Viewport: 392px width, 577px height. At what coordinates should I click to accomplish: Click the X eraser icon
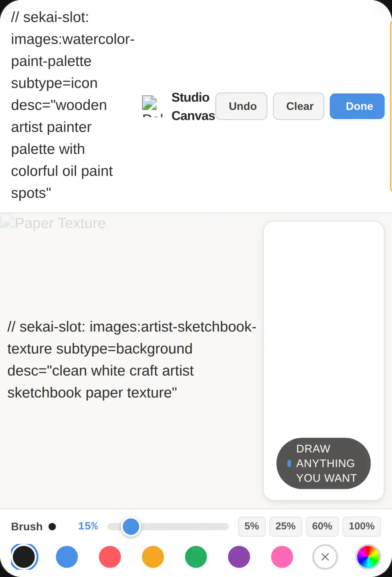point(325,557)
